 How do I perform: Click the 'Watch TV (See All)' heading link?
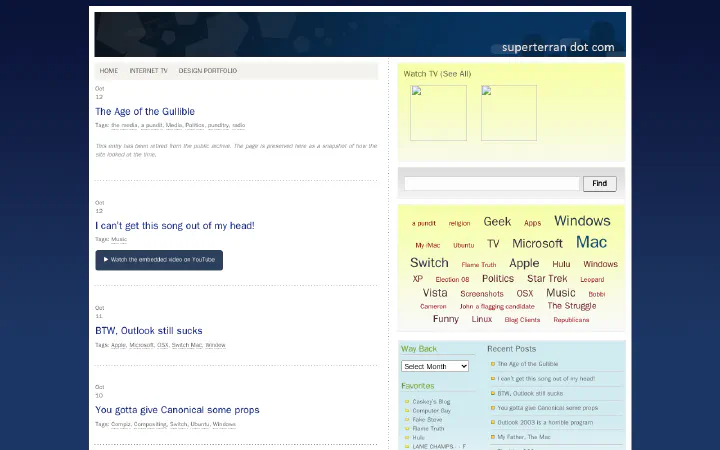[437, 74]
